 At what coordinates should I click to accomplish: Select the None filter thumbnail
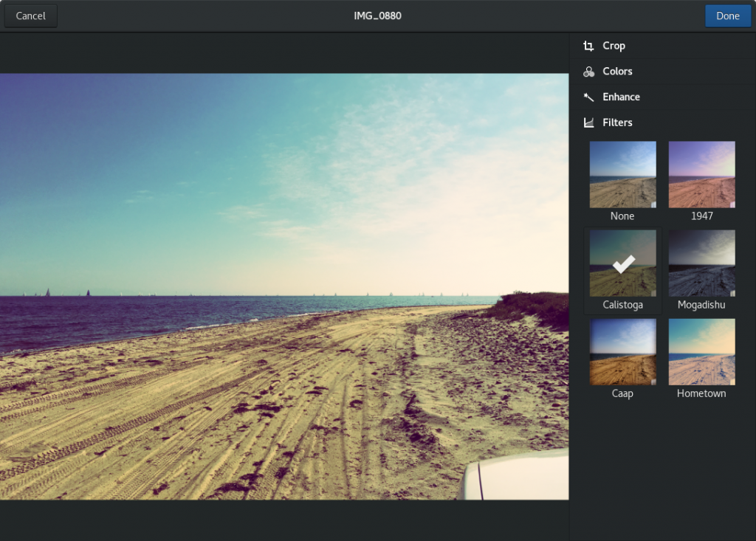(x=622, y=174)
